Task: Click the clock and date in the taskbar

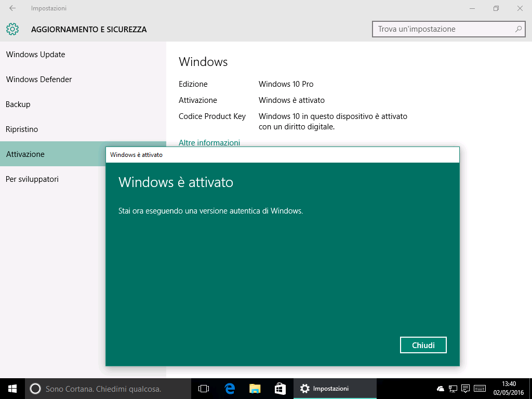Action: pyautogui.click(x=509, y=389)
